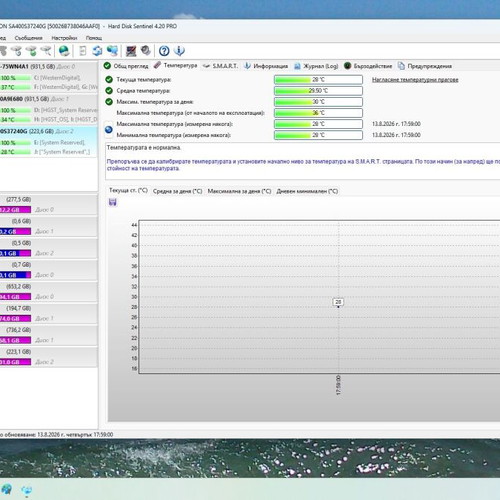Screen dimensions: 500x500
Task: Open the Помощ menu
Action: coord(94,38)
